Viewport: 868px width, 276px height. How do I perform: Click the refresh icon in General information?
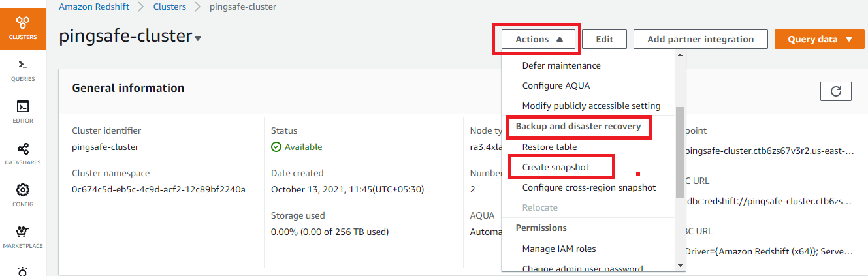click(836, 91)
